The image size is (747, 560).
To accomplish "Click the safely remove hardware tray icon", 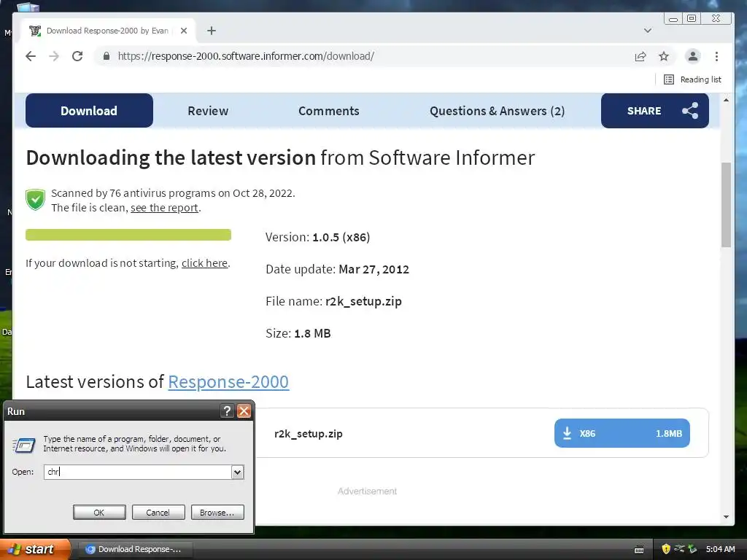I will pos(692,549).
